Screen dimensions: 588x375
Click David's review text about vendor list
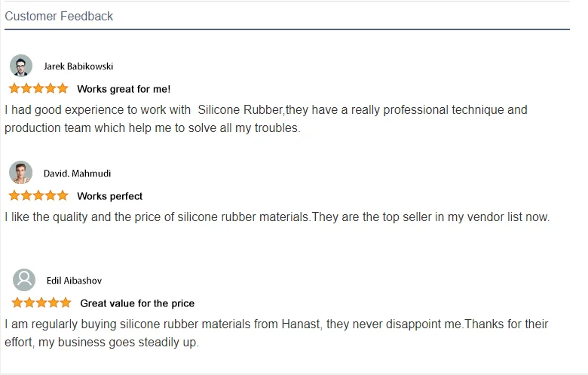point(277,217)
